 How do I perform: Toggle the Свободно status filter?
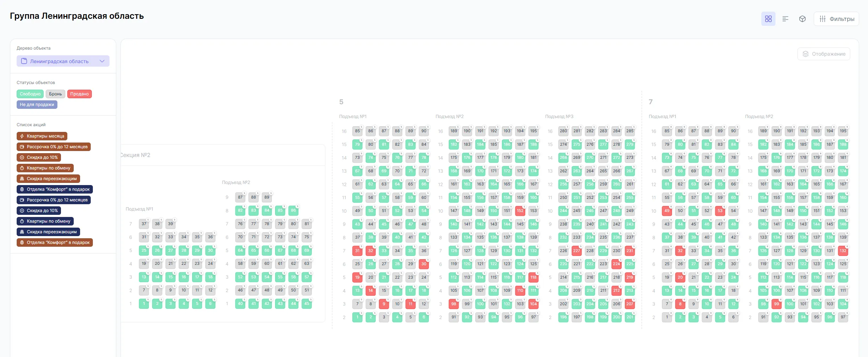(30, 94)
